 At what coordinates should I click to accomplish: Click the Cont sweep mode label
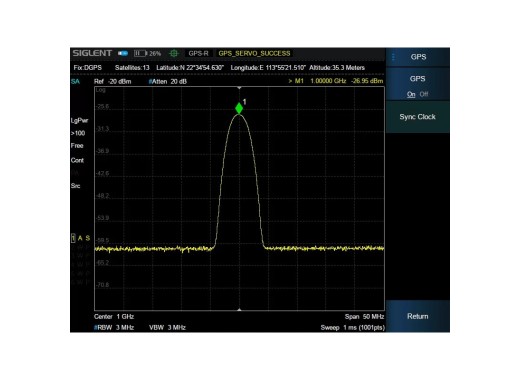(x=77, y=160)
